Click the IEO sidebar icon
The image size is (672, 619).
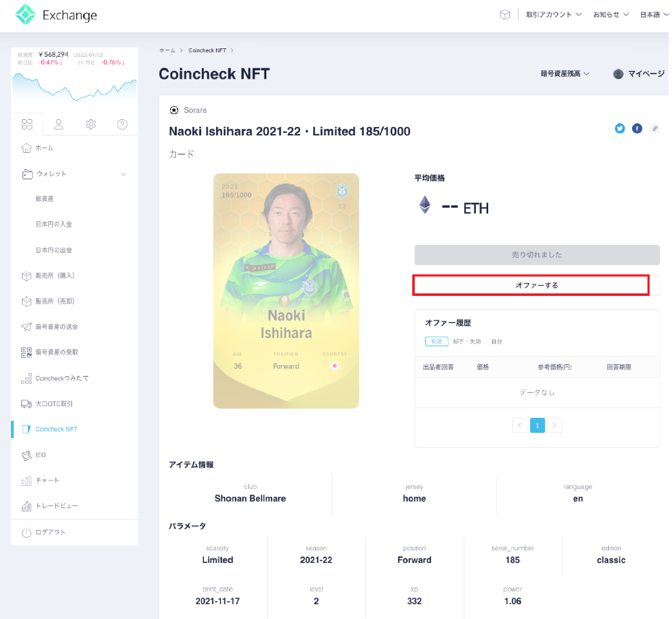[26, 455]
